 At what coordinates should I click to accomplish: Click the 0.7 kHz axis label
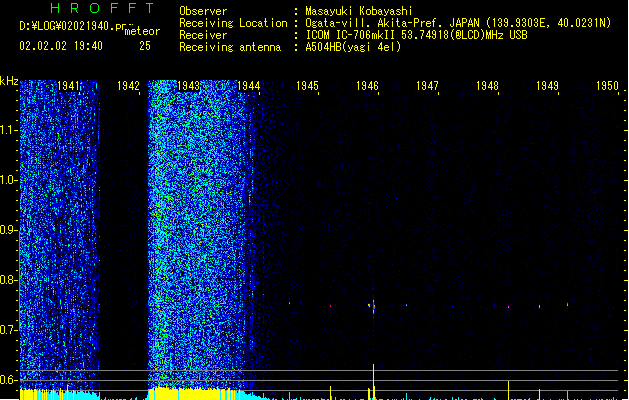tap(8, 330)
